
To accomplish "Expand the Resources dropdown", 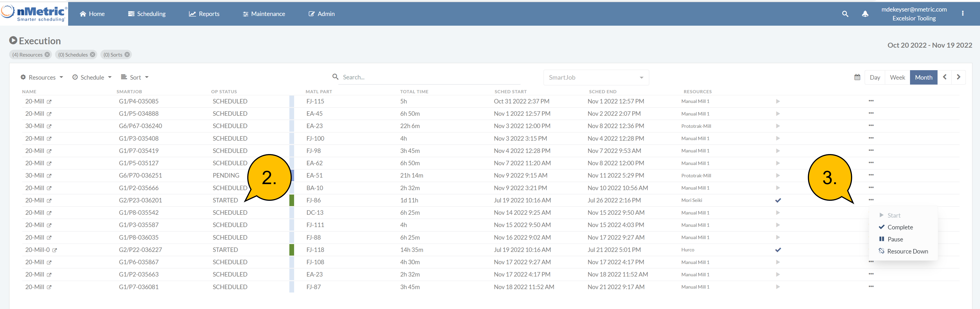I will point(42,77).
